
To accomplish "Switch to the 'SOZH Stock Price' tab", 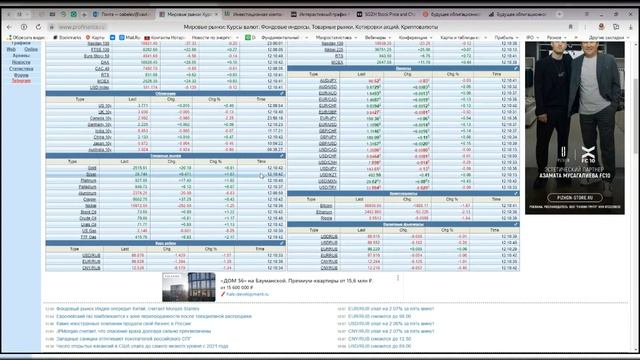I will click(386, 14).
